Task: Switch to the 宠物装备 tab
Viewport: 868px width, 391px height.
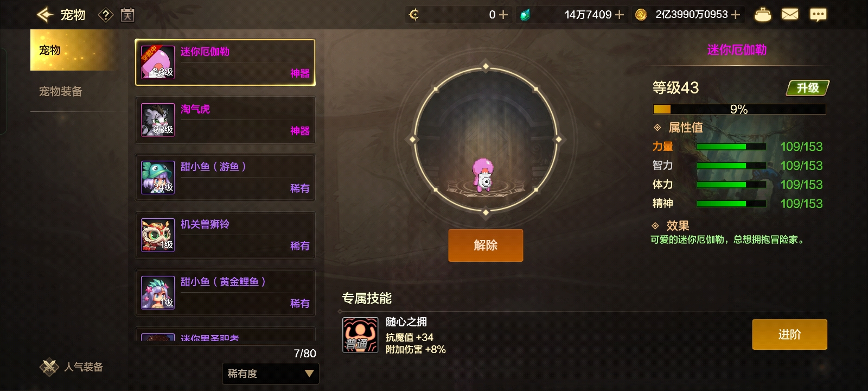Action: pos(60,91)
